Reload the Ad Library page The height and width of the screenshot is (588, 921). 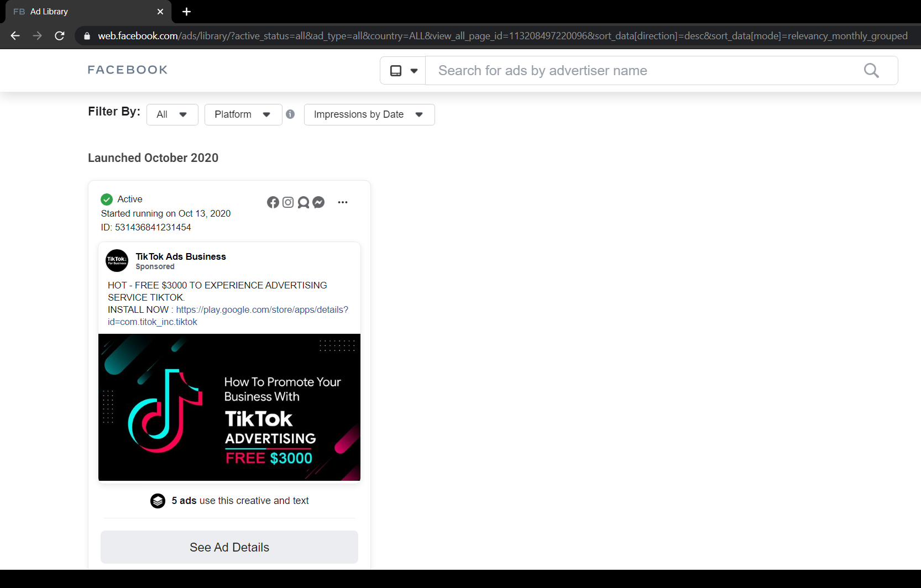60,36
